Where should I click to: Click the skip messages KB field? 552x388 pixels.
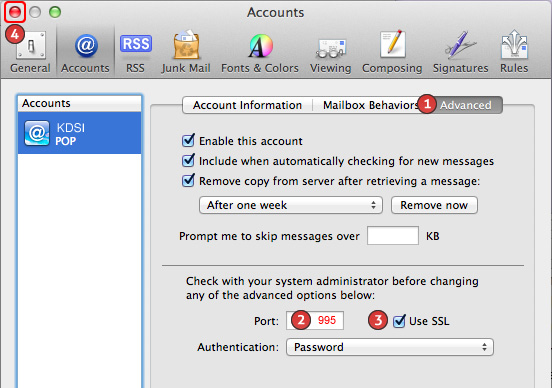coord(393,236)
